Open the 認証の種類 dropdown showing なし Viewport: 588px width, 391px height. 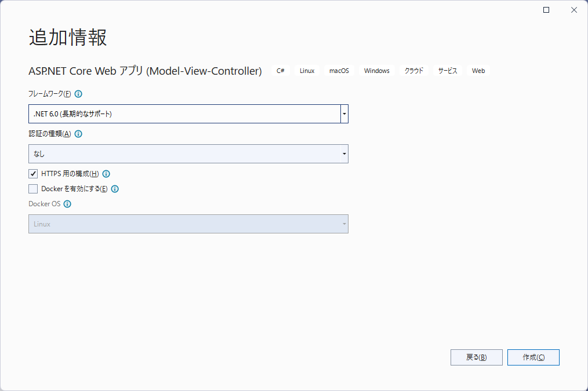[188, 154]
